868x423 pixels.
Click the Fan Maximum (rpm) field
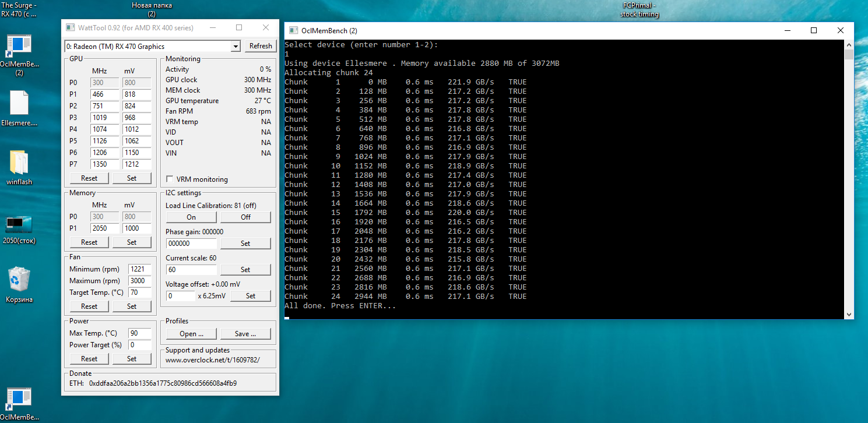point(139,281)
